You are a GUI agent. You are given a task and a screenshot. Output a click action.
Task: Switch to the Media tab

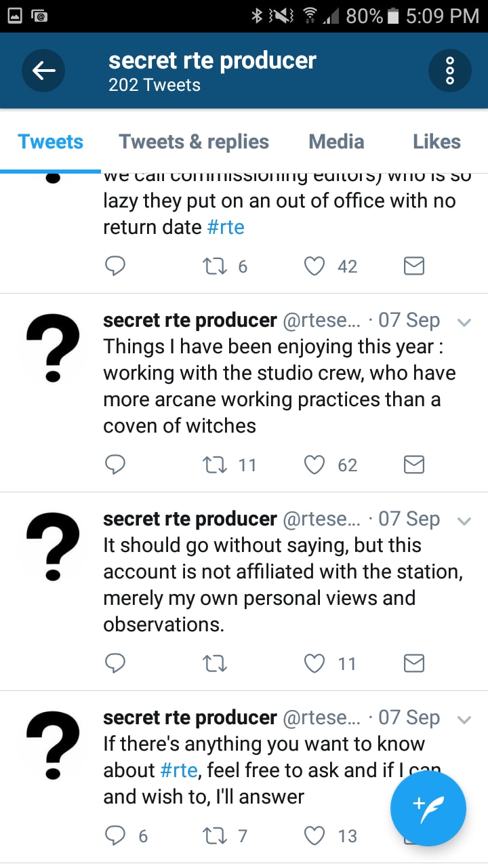(336, 142)
